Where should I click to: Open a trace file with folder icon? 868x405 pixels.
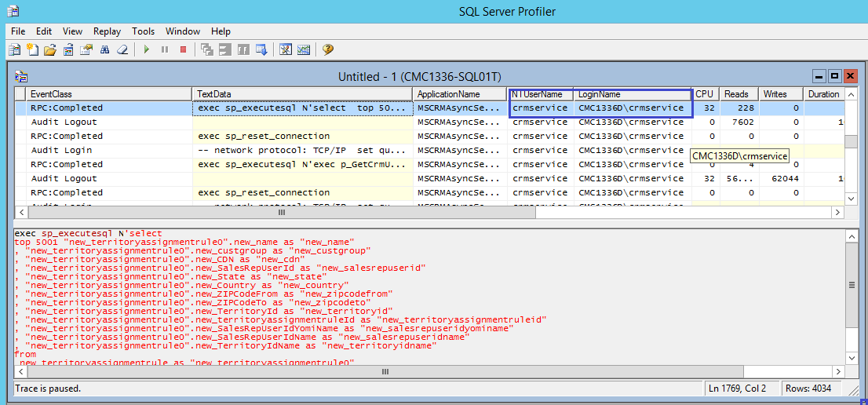pyautogui.click(x=50, y=49)
